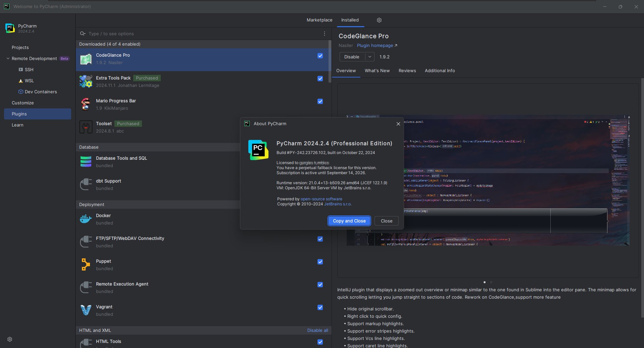This screenshot has height=348, width=644.
Task: Switch to the Marketplace tab
Action: click(x=319, y=20)
